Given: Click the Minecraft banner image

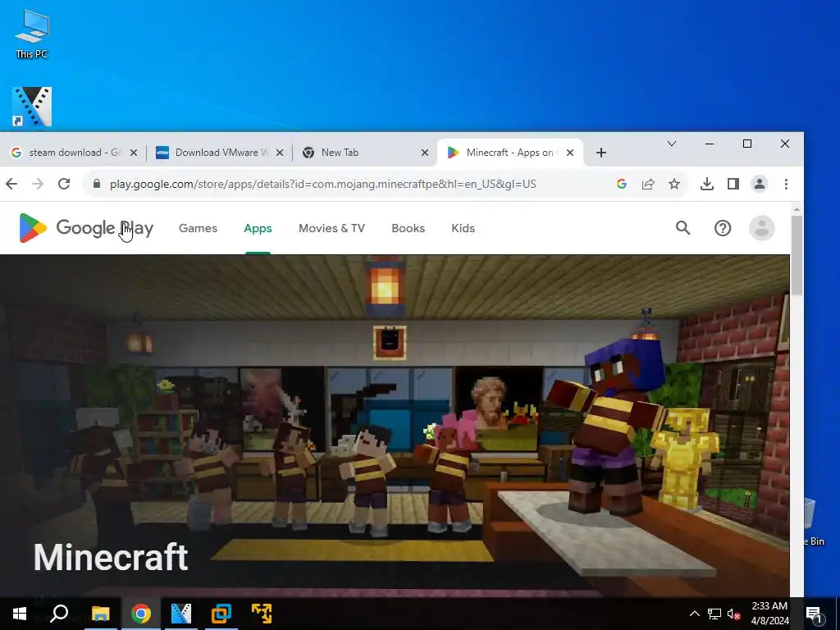Looking at the screenshot, I should tap(395, 426).
